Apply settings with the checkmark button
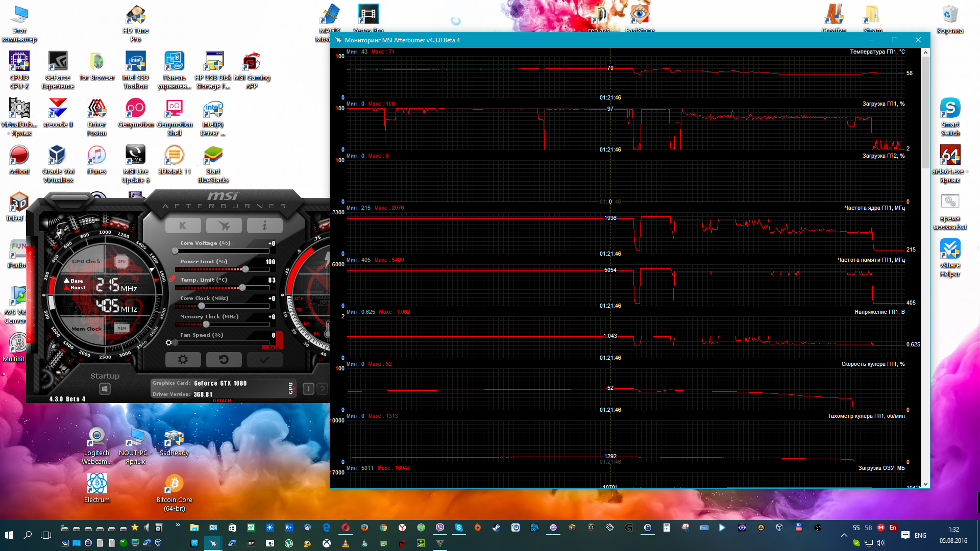 [264, 360]
